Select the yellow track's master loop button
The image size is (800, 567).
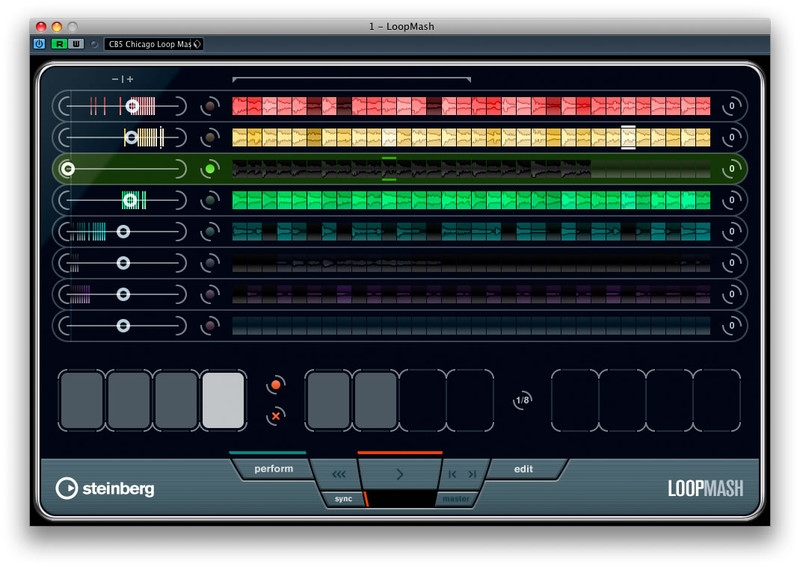pos(210,137)
